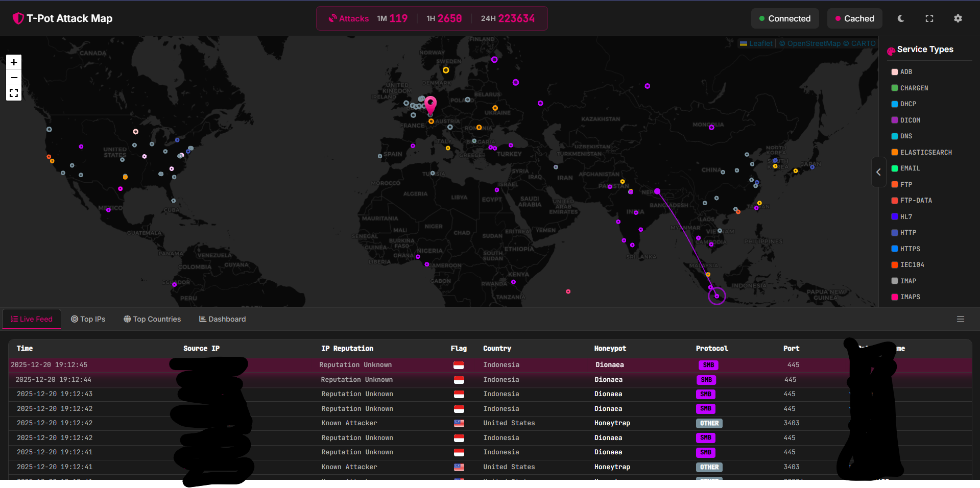Click the T-Pot shield logo
The image size is (980, 488).
click(x=18, y=18)
